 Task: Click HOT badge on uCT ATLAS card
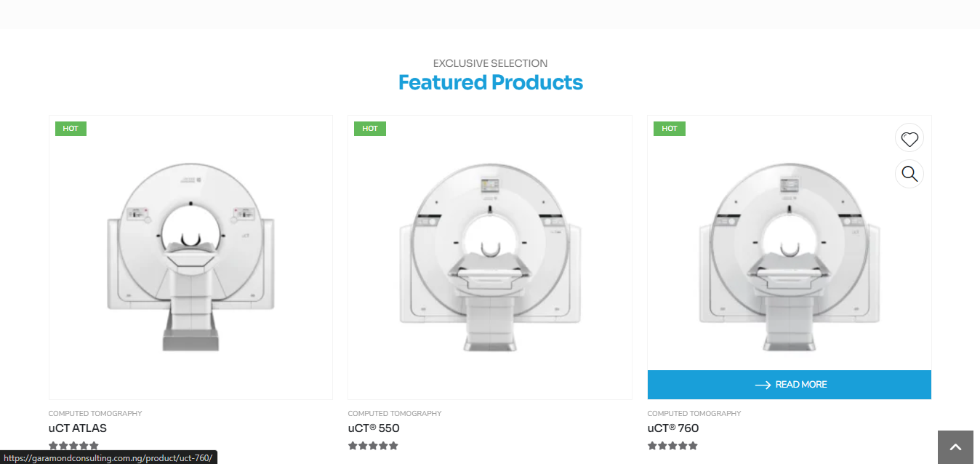pyautogui.click(x=71, y=129)
